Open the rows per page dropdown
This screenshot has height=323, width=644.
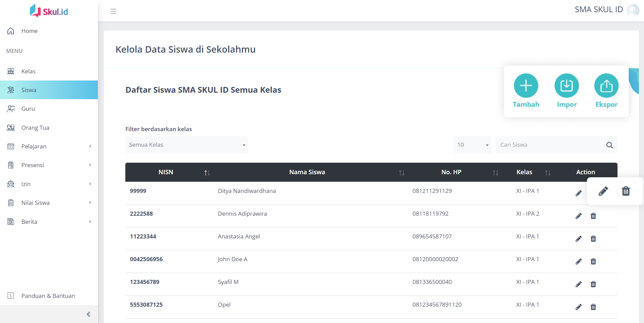tap(472, 145)
